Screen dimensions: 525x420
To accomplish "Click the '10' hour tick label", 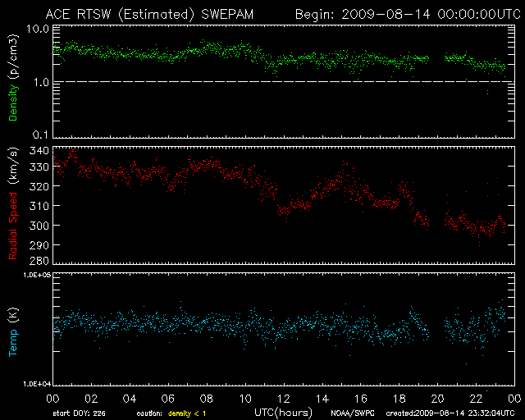I will point(245,399).
